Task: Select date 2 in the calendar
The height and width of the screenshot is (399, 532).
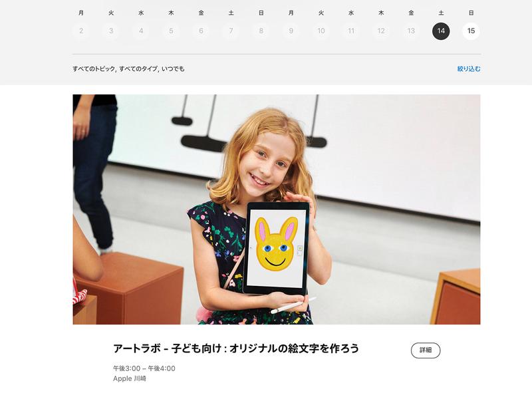Action: click(81, 31)
